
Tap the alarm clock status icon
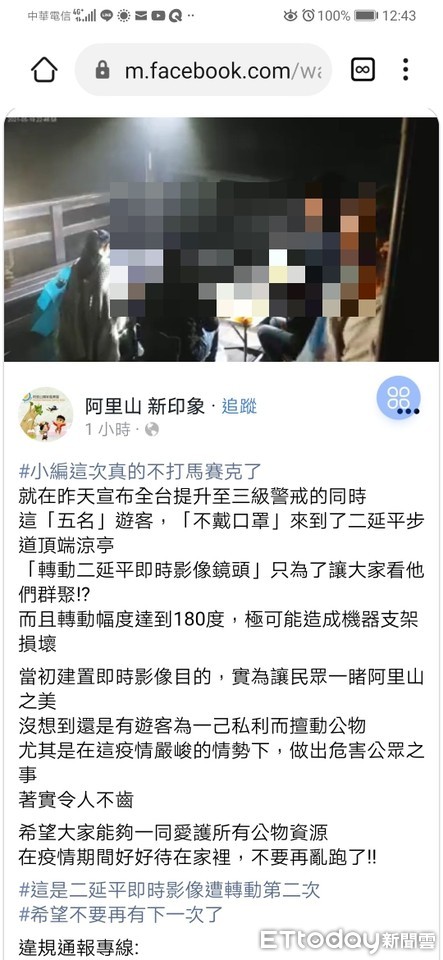point(308,15)
